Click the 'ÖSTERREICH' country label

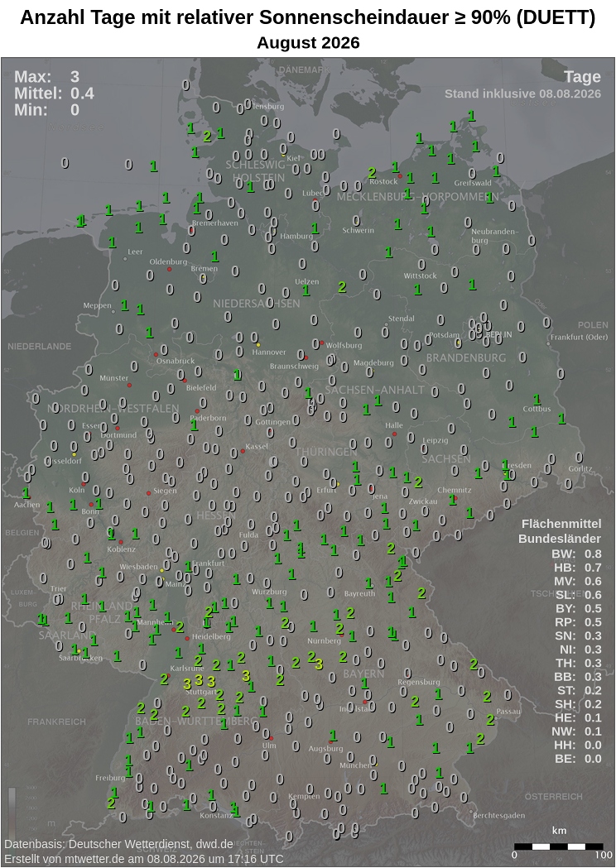[553, 797]
